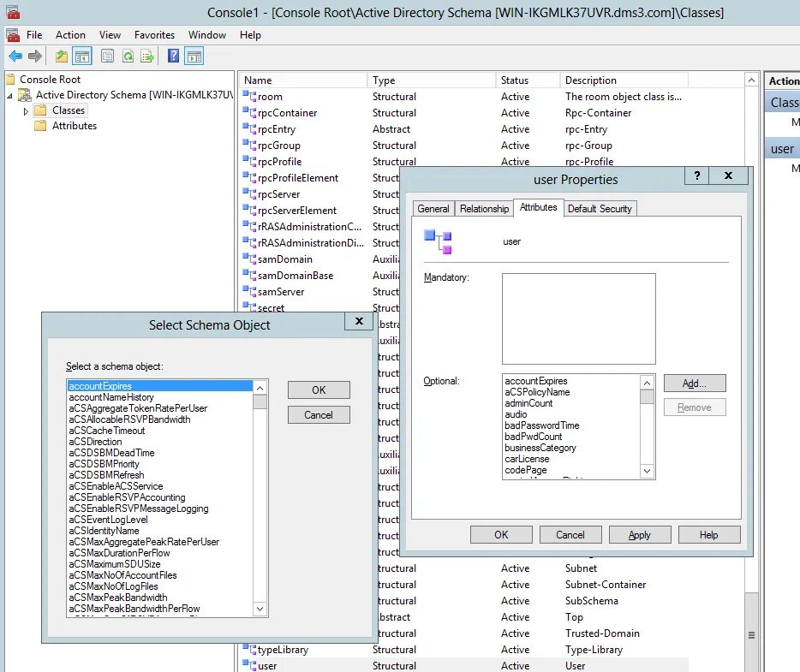Click the rpcGroup class icon
Viewport: 800px width, 672px height.
(249, 145)
